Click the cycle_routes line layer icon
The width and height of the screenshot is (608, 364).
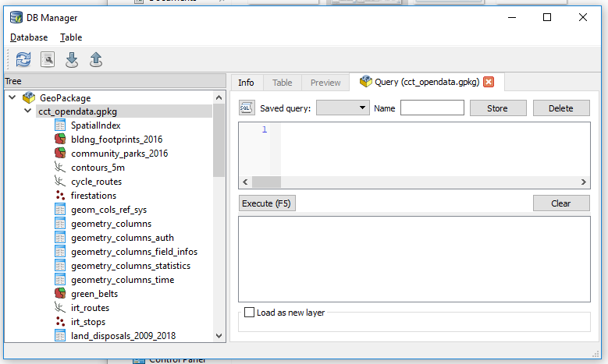pos(60,182)
